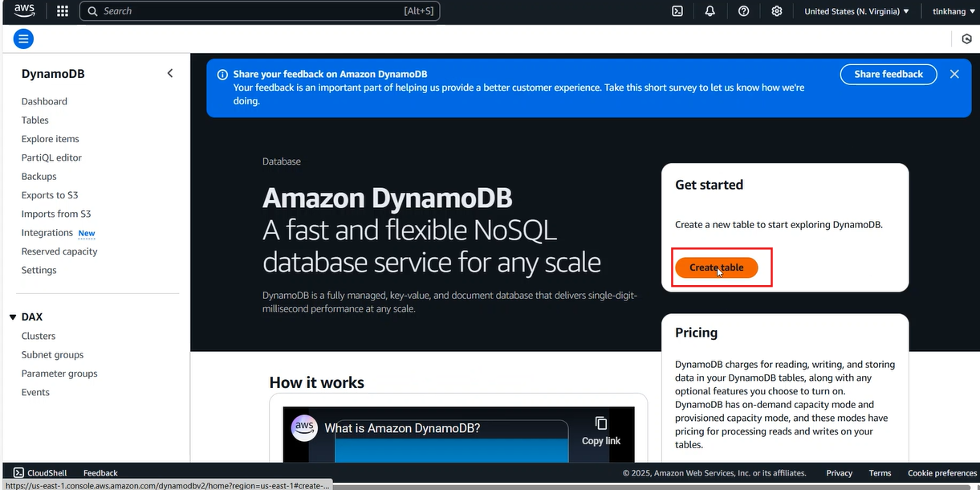The width and height of the screenshot is (980, 490).
Task: Collapse the DAX section in the sidebar
Action: tap(13, 317)
